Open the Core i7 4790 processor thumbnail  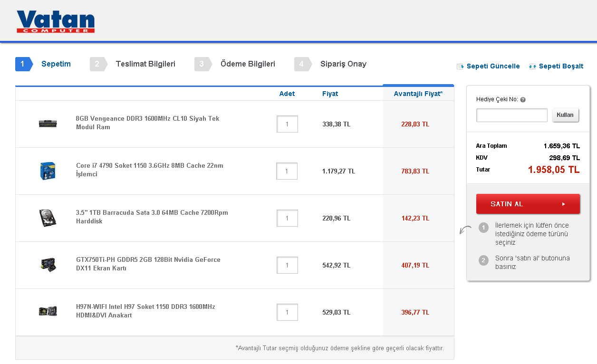48,171
